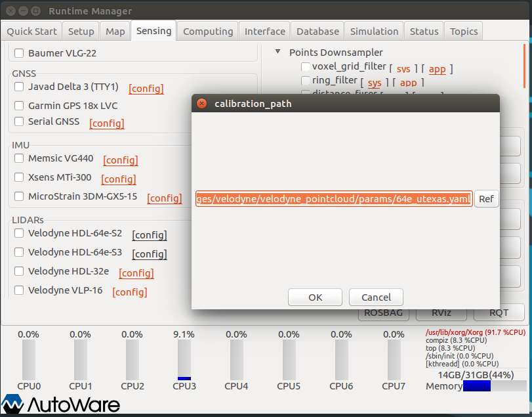
Task: Click the orange vertical scrollbar
Action: (x=525, y=66)
